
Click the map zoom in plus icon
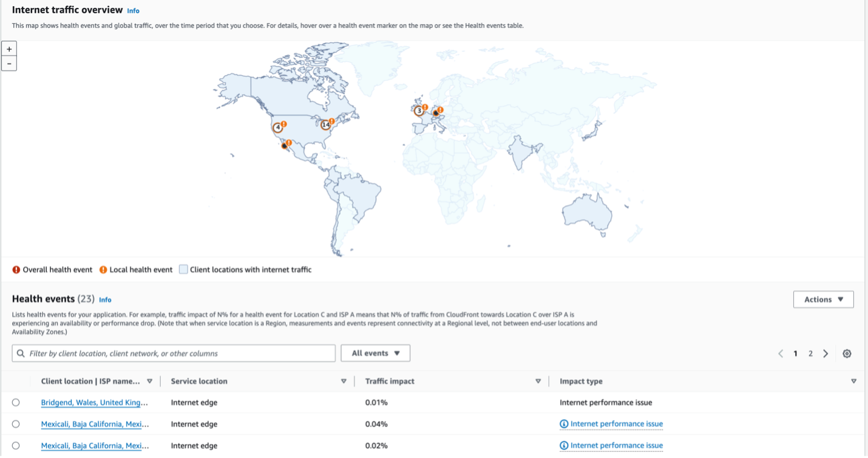click(x=8, y=49)
